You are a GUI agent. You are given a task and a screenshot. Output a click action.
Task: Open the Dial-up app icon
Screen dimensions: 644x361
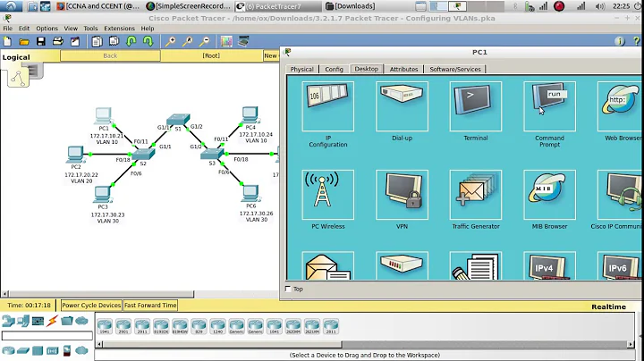[x=402, y=106]
